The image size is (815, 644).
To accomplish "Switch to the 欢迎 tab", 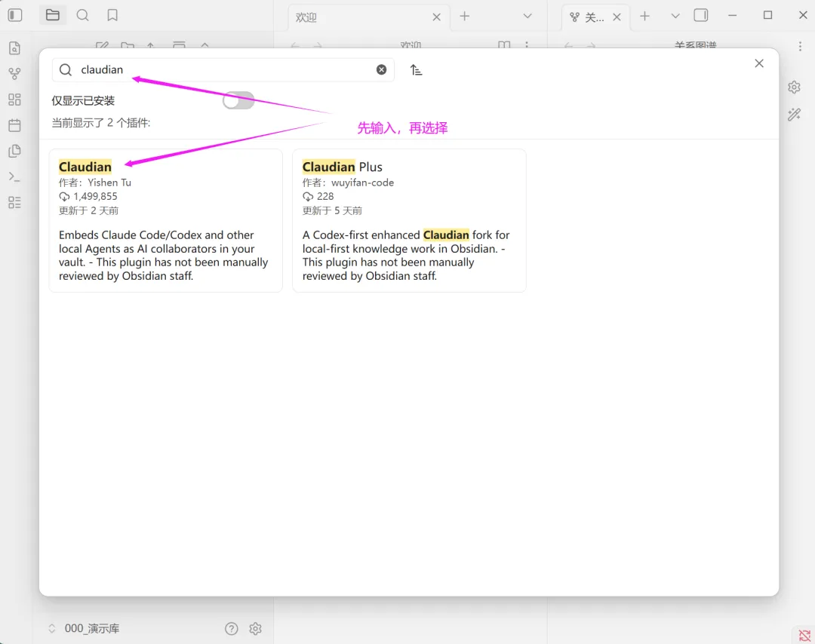I will tap(369, 17).
